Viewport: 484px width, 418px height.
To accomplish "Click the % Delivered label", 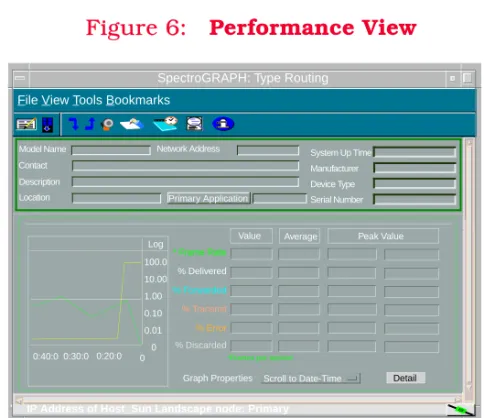I will point(202,271).
